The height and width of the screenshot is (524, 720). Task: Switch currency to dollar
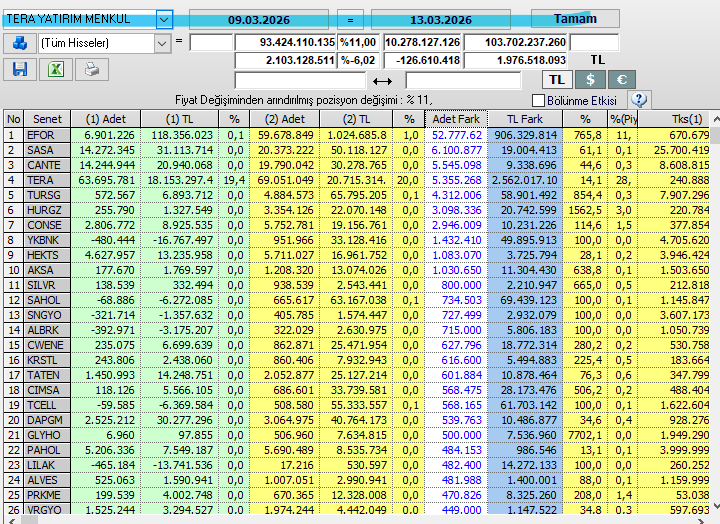590,79
